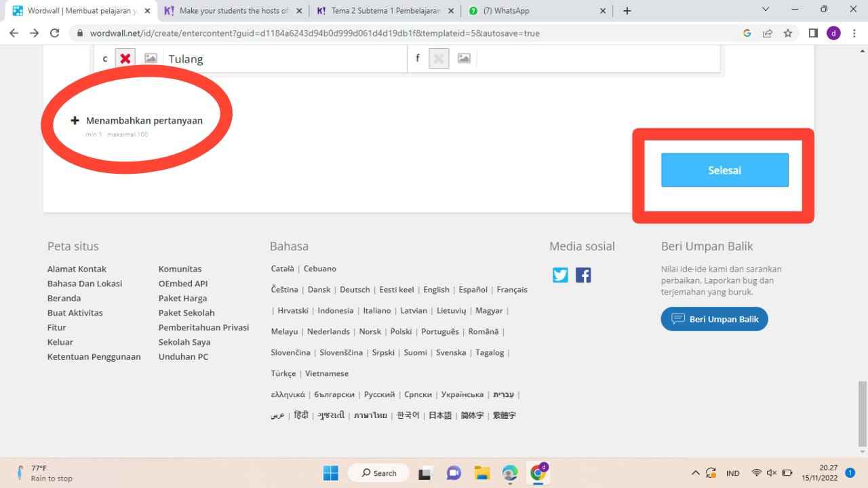
Task: Show hidden system tray icons
Action: click(x=695, y=473)
